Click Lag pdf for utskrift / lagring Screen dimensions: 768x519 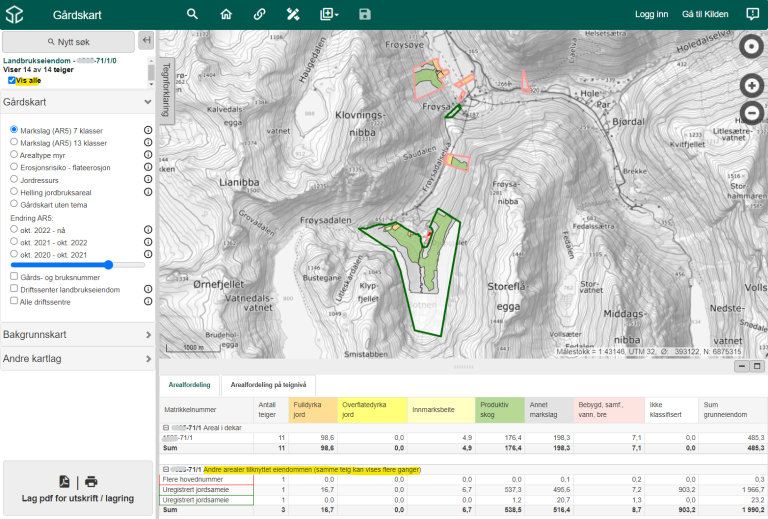[x=77, y=489]
